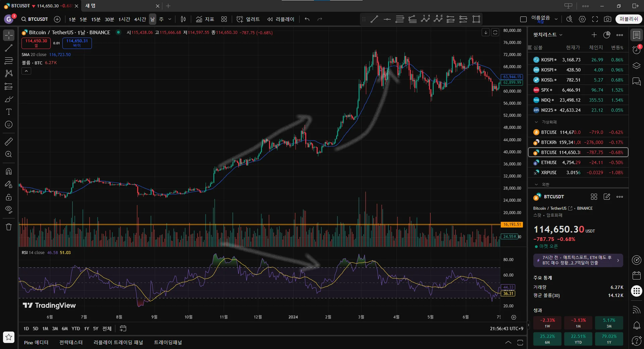The height and width of the screenshot is (349, 644).
Task: Open the calendar panel in right sidebar
Action: tap(636, 276)
